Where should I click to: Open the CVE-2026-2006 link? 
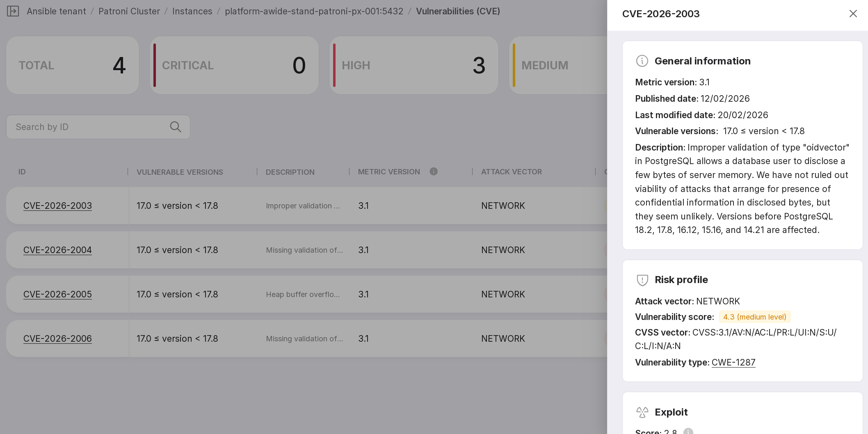point(57,338)
